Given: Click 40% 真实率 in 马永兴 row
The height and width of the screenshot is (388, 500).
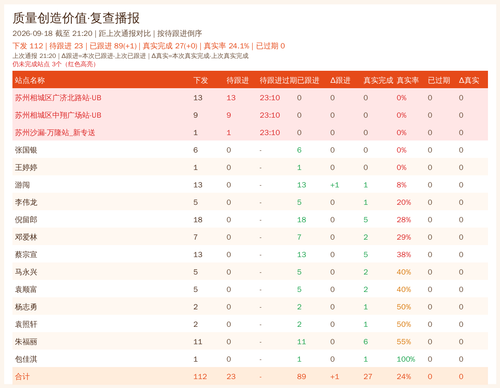Looking at the screenshot, I should (x=404, y=272).
